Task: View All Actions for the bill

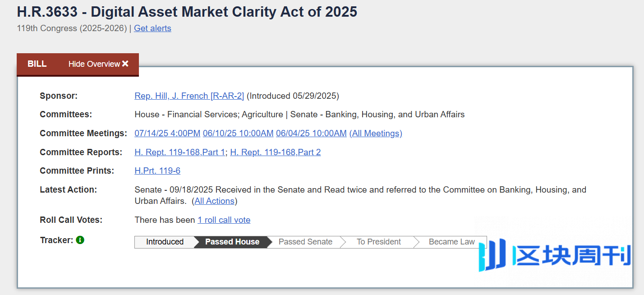Action: coord(214,201)
